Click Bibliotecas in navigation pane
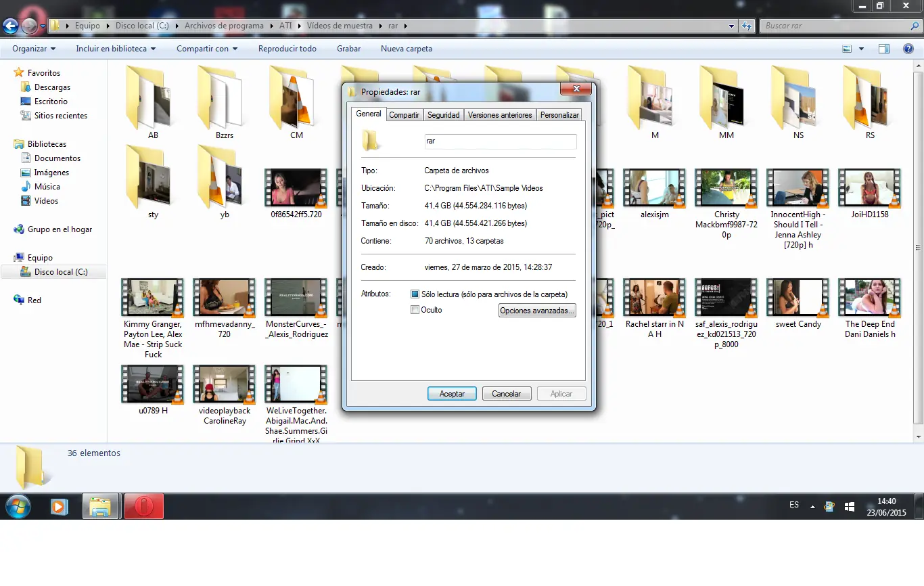Screen dimensions: 924x586 47,144
